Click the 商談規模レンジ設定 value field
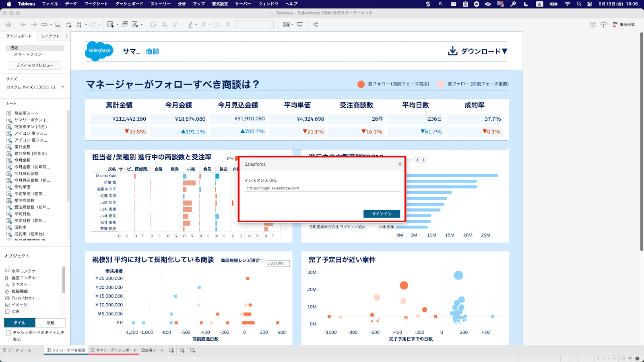Image resolution: width=644 pixels, height=362 pixels. coord(278,263)
